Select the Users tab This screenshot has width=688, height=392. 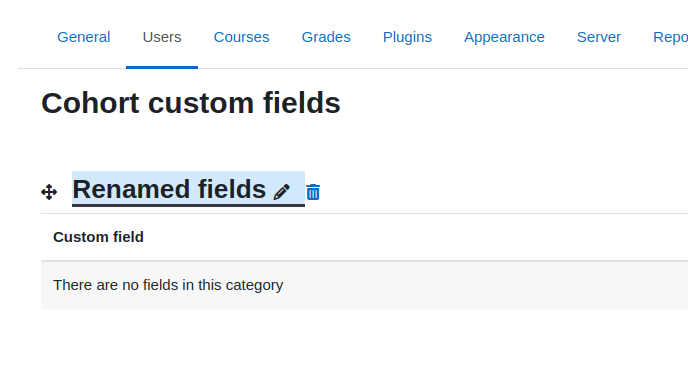tap(162, 37)
